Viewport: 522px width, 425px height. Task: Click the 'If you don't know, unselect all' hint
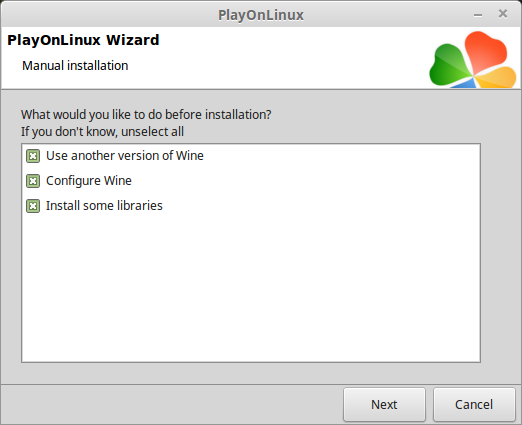(102, 132)
